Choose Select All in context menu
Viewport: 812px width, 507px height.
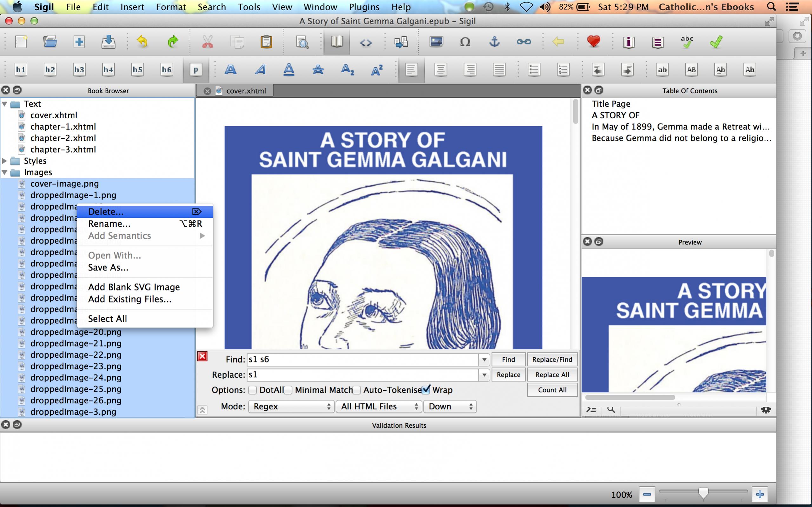pos(145,319)
